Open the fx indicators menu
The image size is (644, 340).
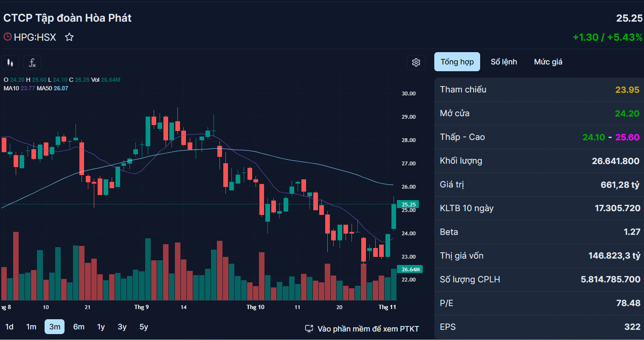tap(32, 63)
